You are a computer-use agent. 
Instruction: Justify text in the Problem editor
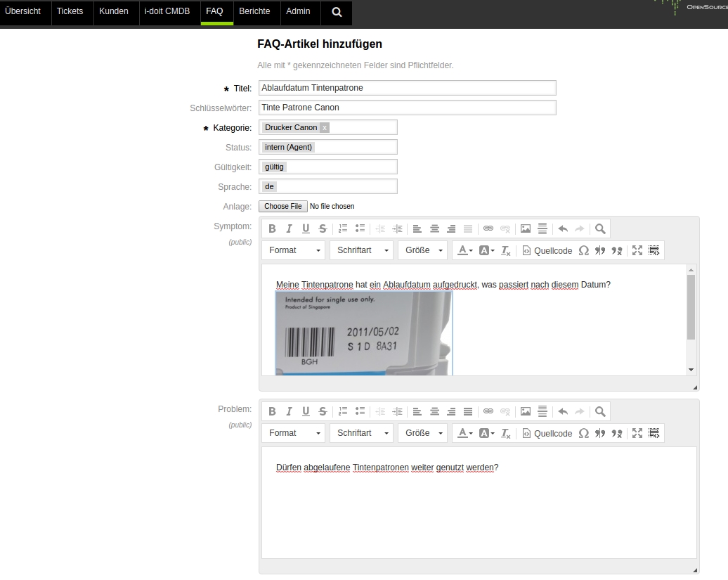pyautogui.click(x=468, y=411)
